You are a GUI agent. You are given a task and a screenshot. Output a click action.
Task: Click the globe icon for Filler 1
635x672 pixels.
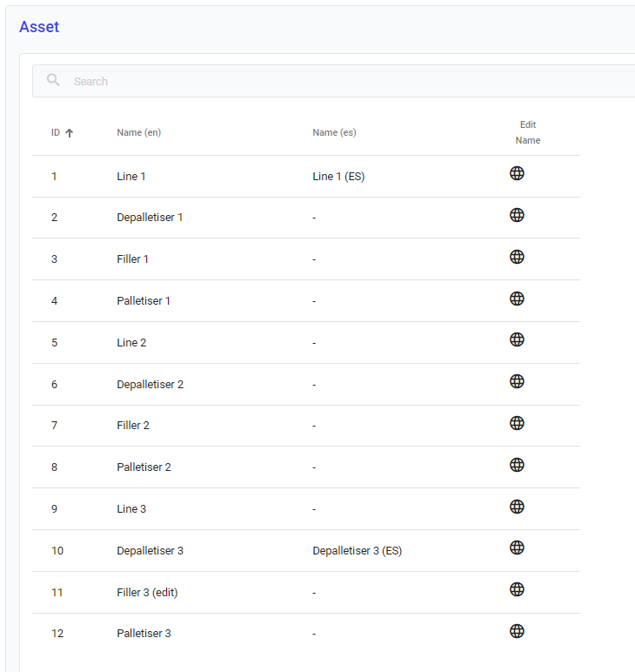tap(517, 257)
